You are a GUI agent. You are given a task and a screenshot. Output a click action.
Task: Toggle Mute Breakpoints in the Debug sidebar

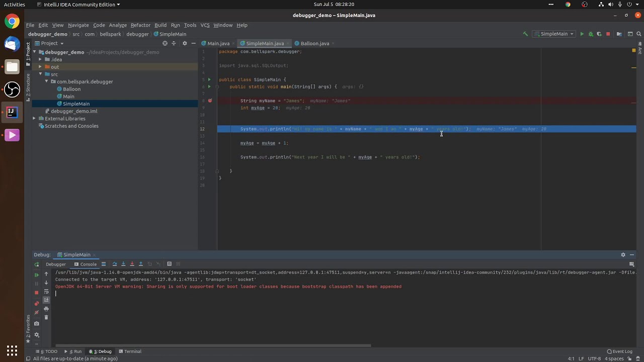[x=36, y=313]
